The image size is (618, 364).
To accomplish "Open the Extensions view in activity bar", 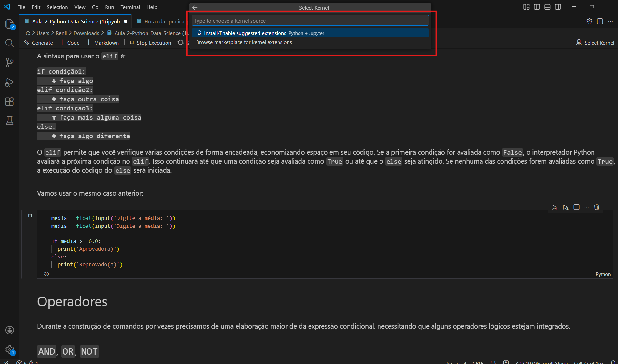I will coord(10,102).
